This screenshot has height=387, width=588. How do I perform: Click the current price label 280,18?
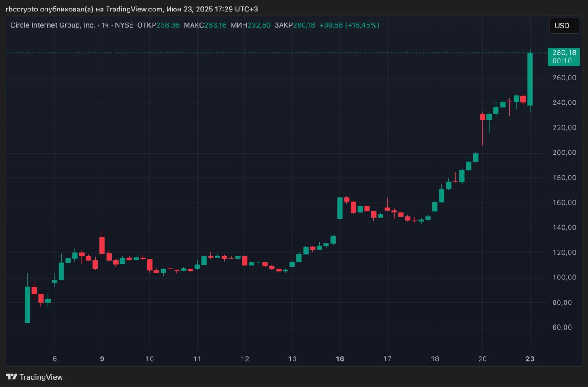564,52
